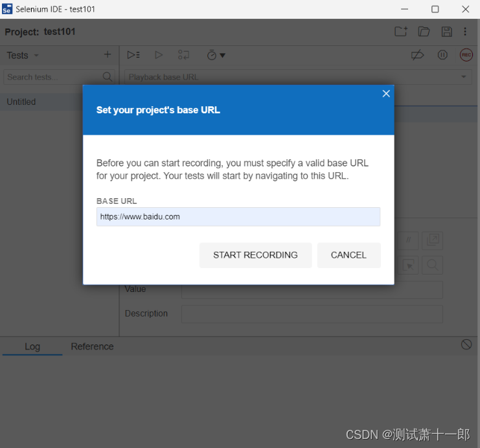Toggle the comment command icon
Image resolution: width=480 pixels, height=448 pixels.
pyautogui.click(x=408, y=241)
